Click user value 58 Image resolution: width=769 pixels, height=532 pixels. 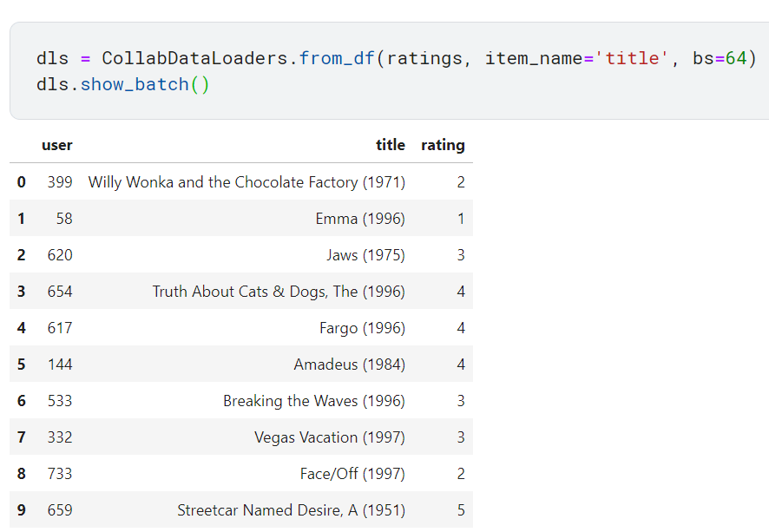click(64, 219)
